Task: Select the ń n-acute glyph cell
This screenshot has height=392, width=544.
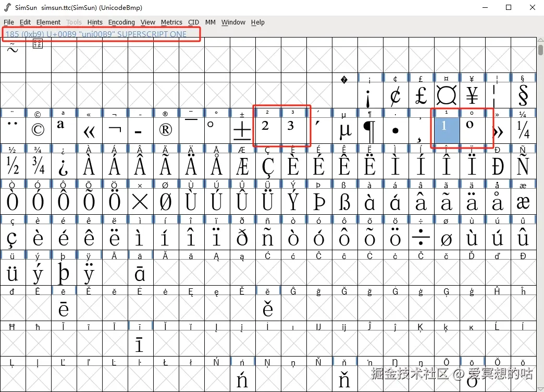Action: (x=243, y=379)
